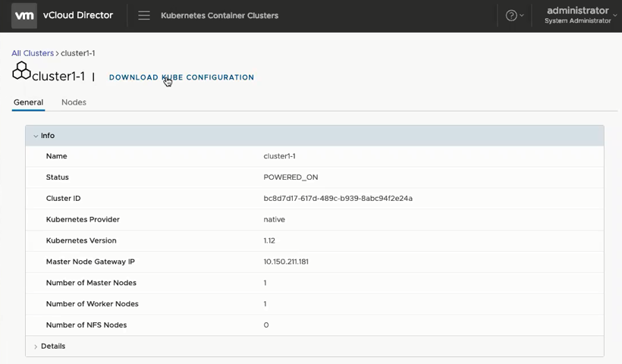Viewport: 622px width, 364px height.
Task: Click the Kubernetes Version value 1.12
Action: pos(269,240)
